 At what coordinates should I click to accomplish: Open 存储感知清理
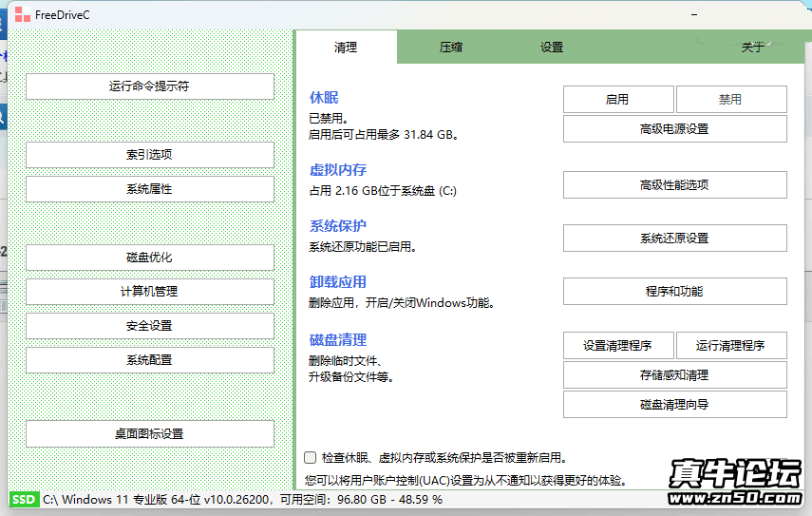[x=674, y=375]
